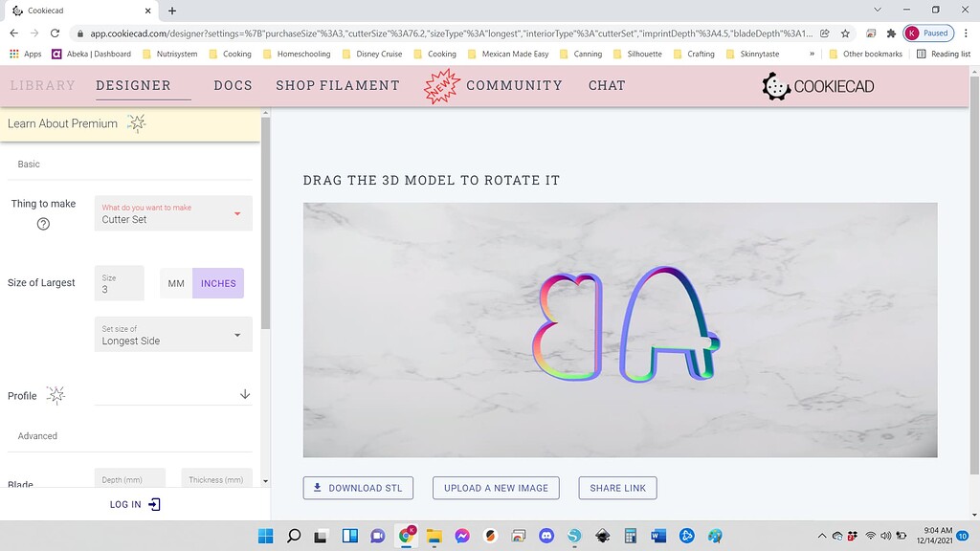Click the help question mark under Thing to make
Viewport: 980px width, 551px height.
click(x=43, y=224)
